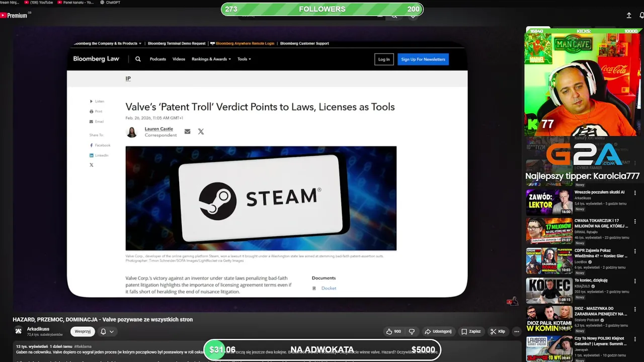Open the Laysara video thumbnail
This screenshot has height=362, width=644.
[549, 348]
